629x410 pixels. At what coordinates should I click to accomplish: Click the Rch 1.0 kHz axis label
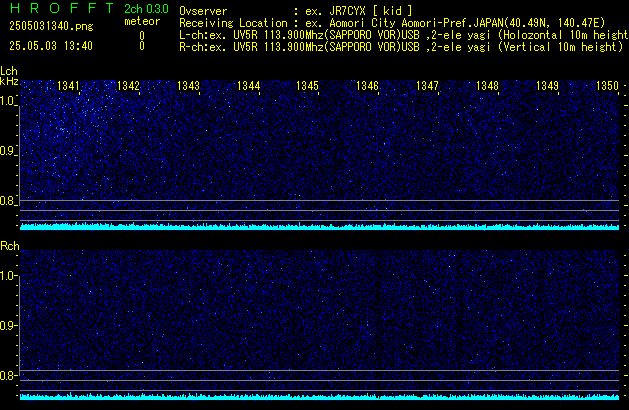(8, 276)
